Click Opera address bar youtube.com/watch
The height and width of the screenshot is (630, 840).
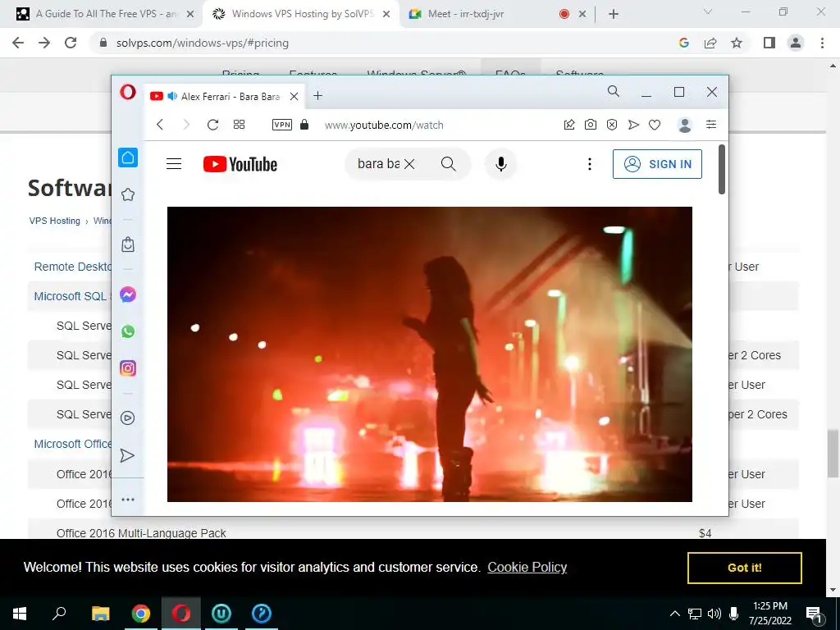[x=384, y=125]
